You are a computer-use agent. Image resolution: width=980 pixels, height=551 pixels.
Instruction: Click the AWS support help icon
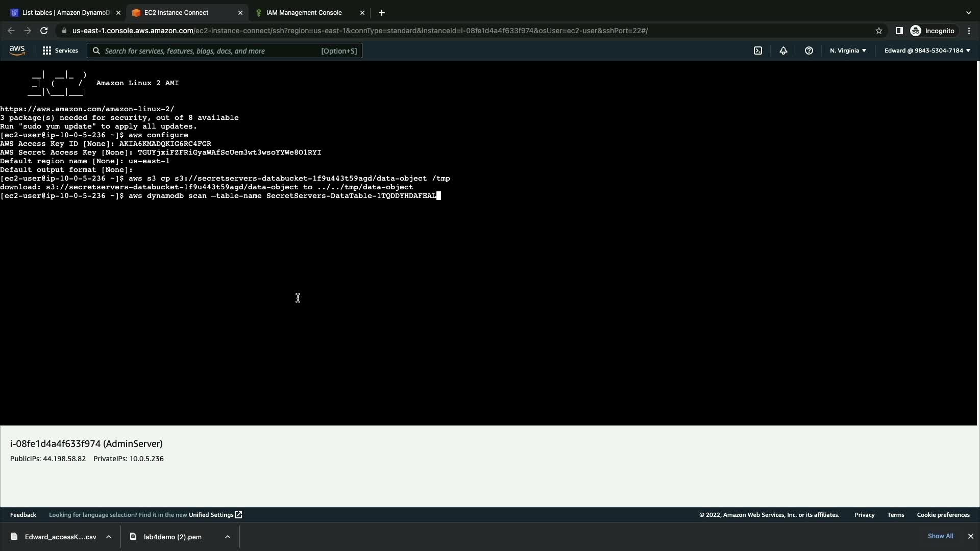(808, 51)
